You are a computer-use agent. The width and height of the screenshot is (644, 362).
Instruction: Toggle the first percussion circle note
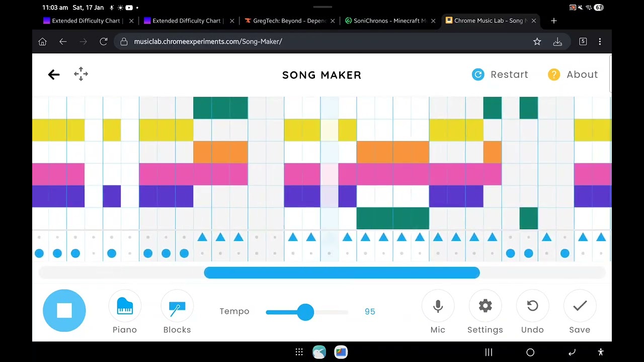[x=39, y=253]
